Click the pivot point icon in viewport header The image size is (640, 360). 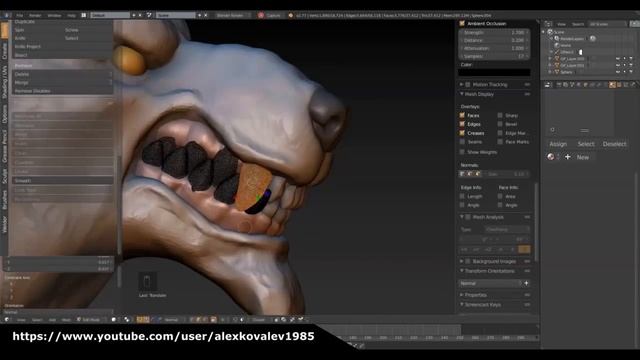pos(127,320)
